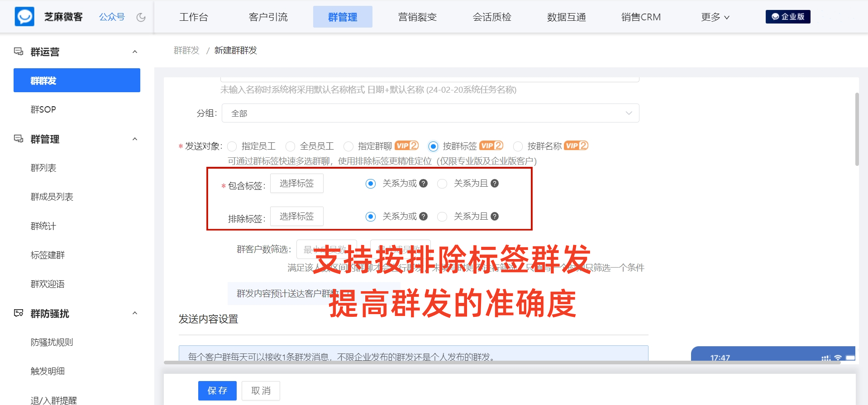The height and width of the screenshot is (405, 868).
Task: Click the minimum 群客户数筛选 input field
Action: point(327,250)
